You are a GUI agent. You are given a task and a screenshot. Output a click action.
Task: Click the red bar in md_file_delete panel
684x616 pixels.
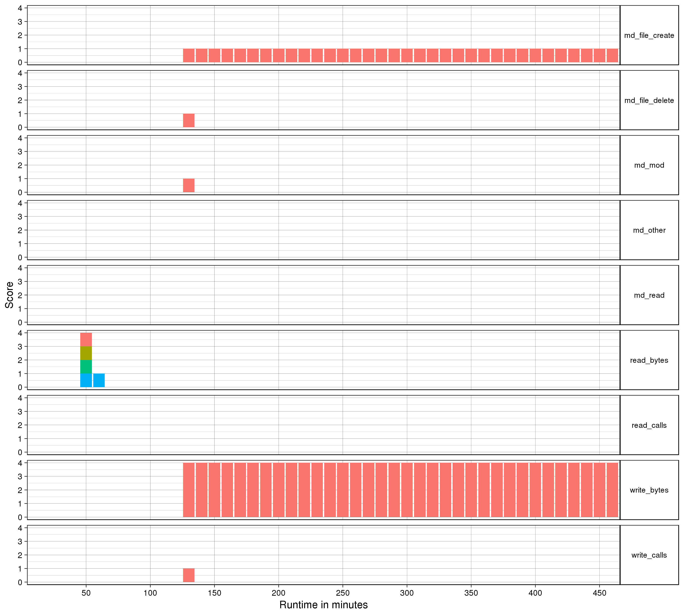coord(189,120)
